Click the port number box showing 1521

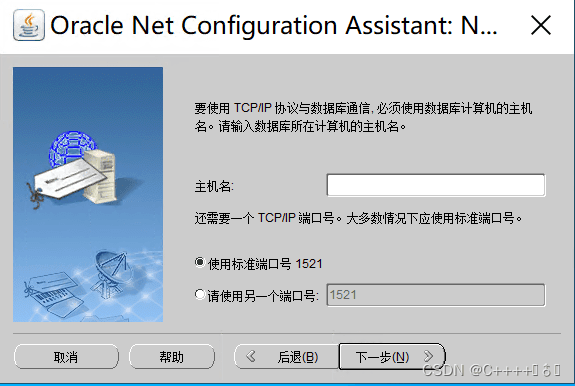(436, 295)
